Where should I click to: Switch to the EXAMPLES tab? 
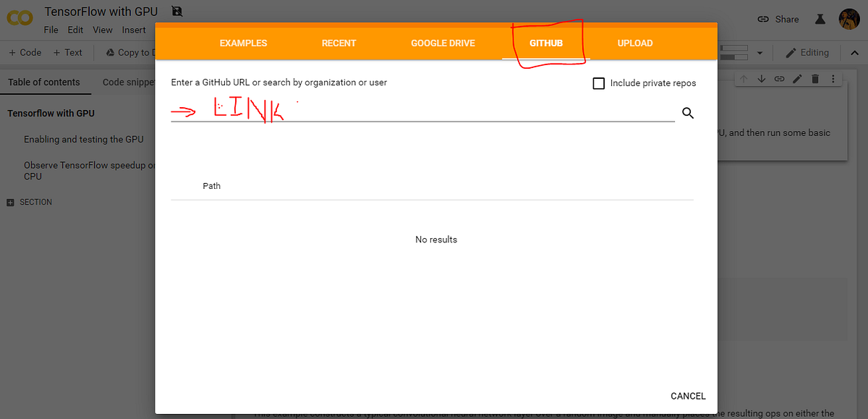click(243, 43)
